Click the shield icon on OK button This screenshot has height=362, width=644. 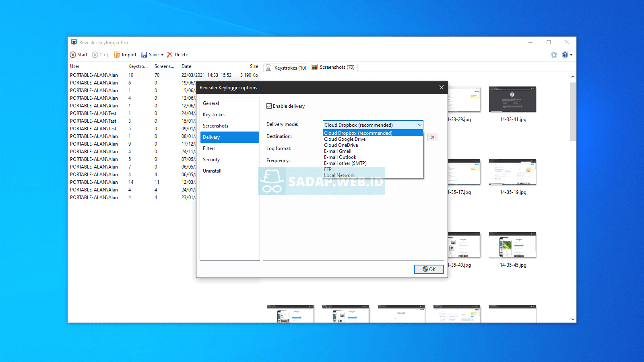(425, 269)
